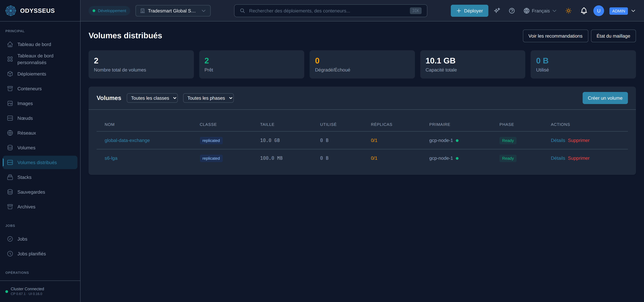
Task: Click the Odysseus logo icon
Action: pyautogui.click(x=11, y=11)
